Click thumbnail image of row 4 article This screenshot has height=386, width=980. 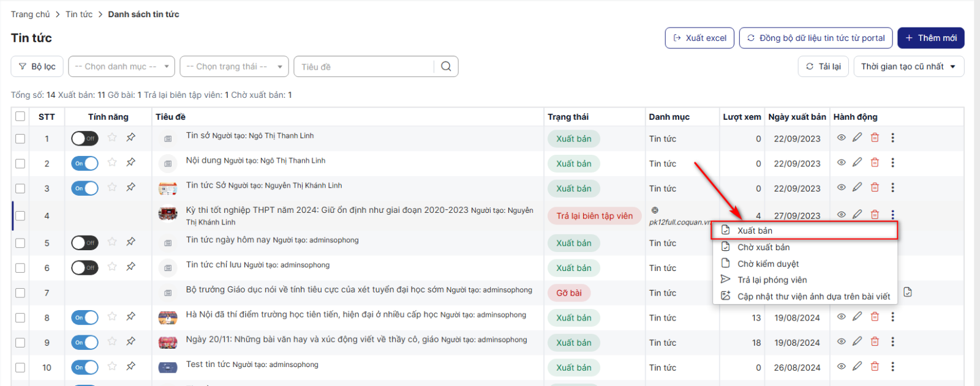(168, 214)
